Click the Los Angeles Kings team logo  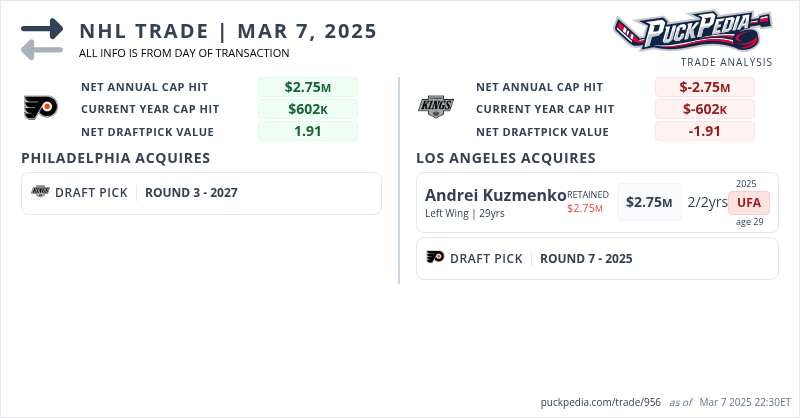(x=436, y=107)
